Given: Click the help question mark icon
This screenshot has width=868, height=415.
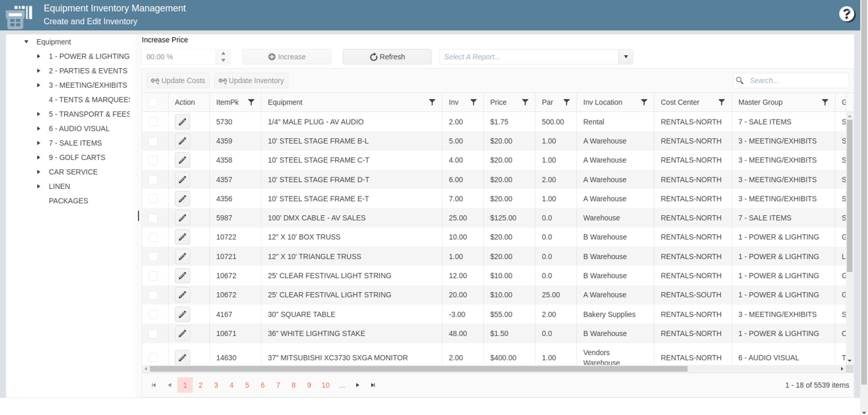Looking at the screenshot, I should coord(846,13).
